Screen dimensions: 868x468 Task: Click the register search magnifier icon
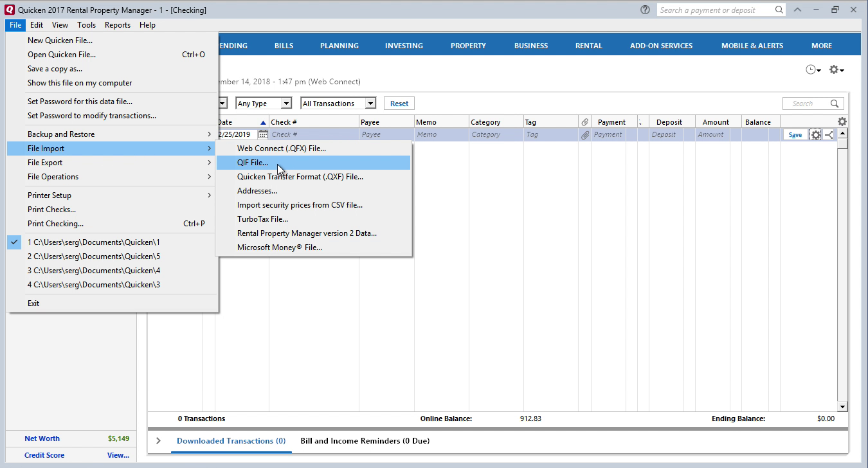[x=835, y=104]
